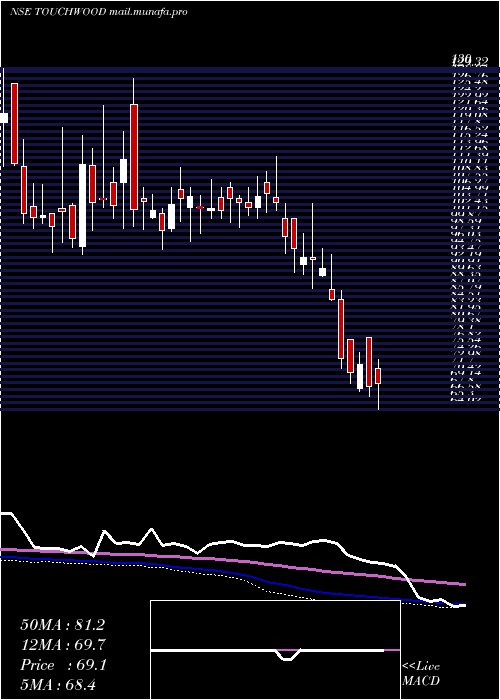Click the 'Price : 69.1' readout
The height and width of the screenshot is (700, 500).
tap(63, 665)
